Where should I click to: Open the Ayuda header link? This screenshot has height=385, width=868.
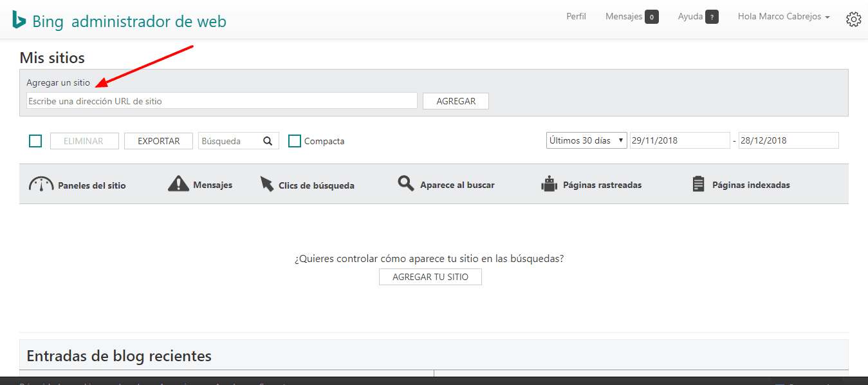pos(690,17)
